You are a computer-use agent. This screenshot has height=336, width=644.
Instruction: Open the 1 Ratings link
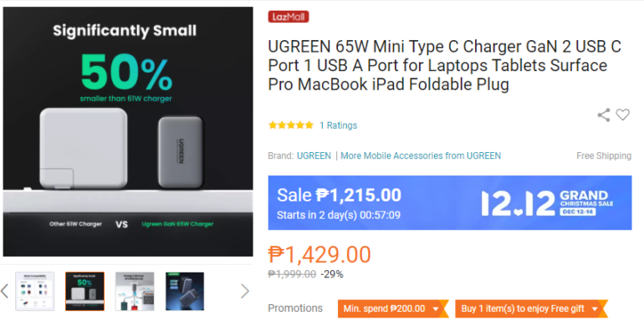[338, 125]
